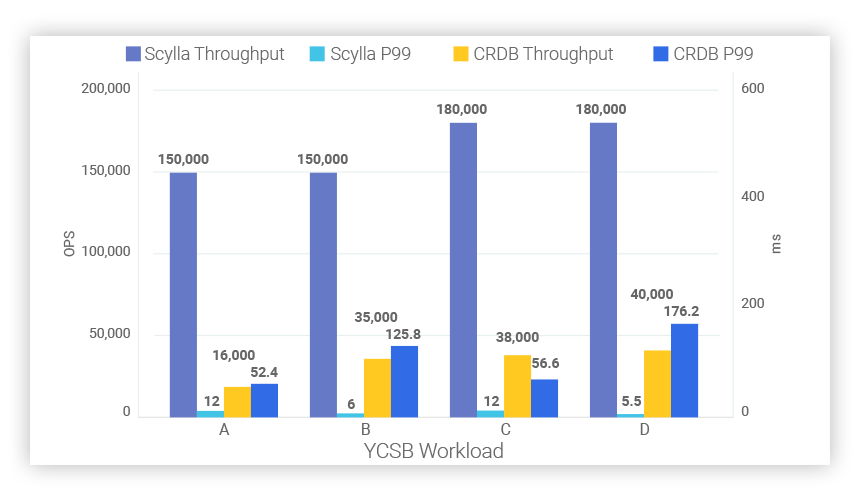Click the CRDB Throughput bar for workload C
This screenshot has width=860, height=500.
(x=518, y=386)
